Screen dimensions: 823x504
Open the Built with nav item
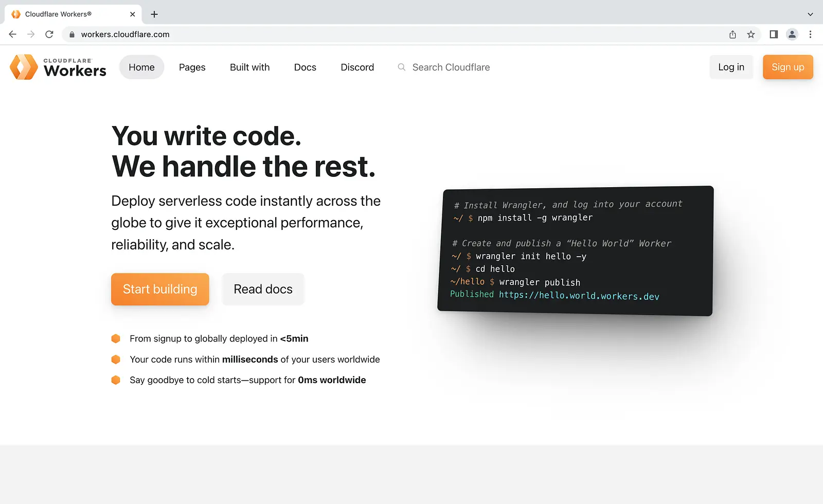point(250,67)
